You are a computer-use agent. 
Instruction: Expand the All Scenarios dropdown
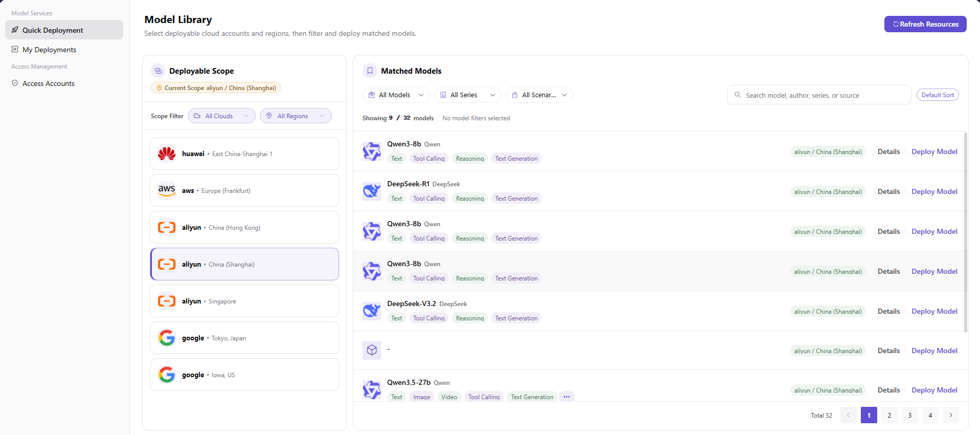[540, 95]
